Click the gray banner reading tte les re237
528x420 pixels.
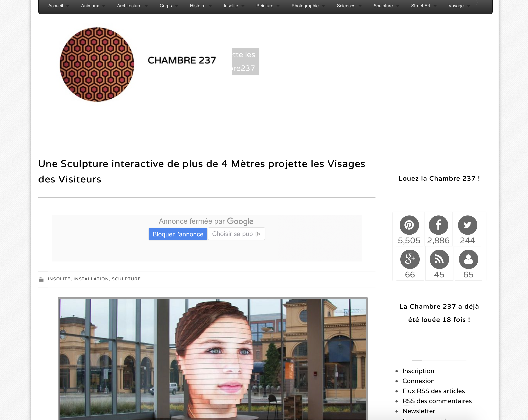[x=245, y=62]
